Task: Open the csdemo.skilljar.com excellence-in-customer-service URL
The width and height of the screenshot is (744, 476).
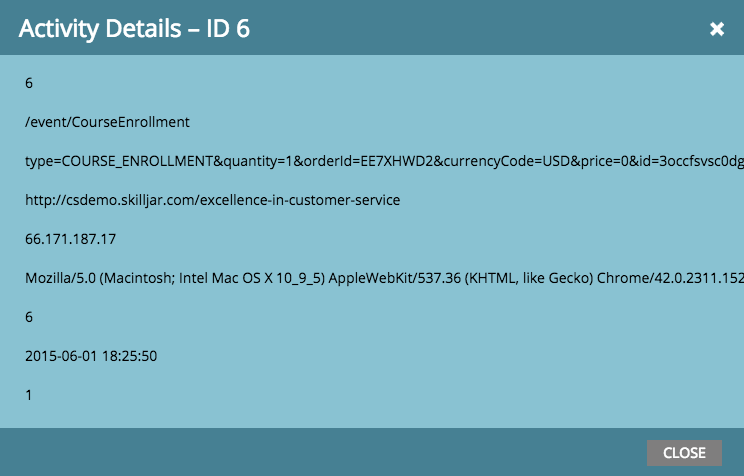Action: [x=213, y=200]
